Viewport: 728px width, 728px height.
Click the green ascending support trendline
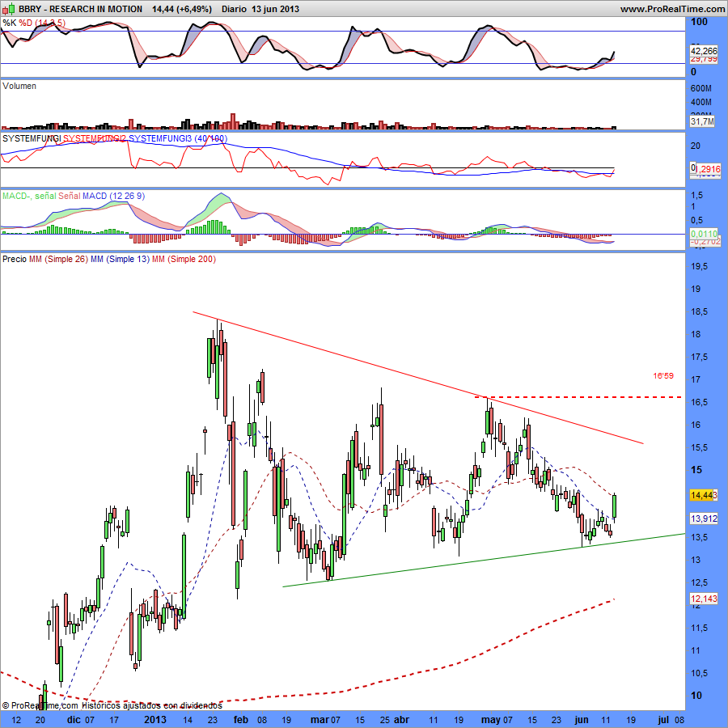(x=483, y=560)
